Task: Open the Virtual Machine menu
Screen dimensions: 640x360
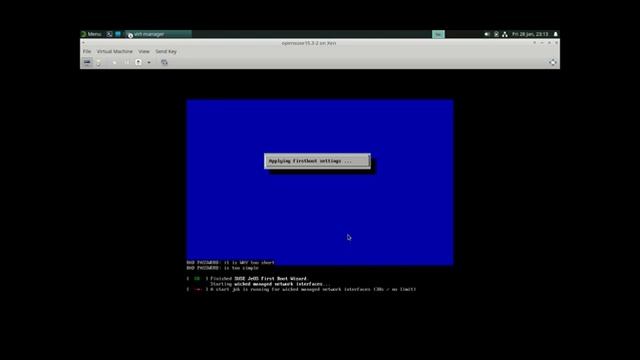Action: (x=115, y=51)
